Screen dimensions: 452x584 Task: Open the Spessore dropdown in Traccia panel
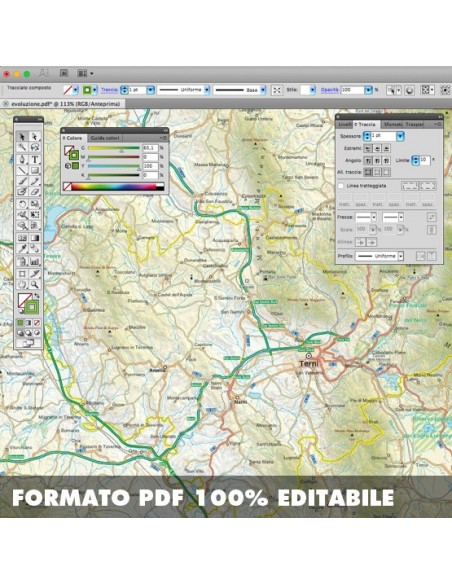coord(400,136)
